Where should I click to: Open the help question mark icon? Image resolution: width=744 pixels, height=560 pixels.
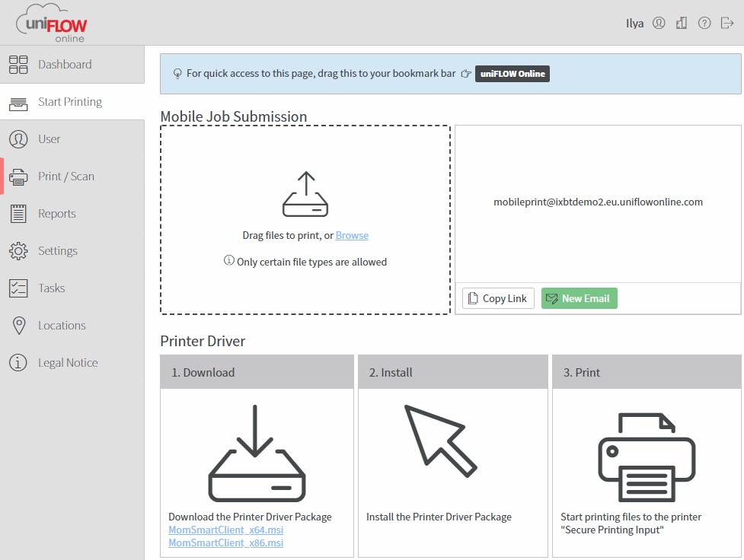click(704, 23)
